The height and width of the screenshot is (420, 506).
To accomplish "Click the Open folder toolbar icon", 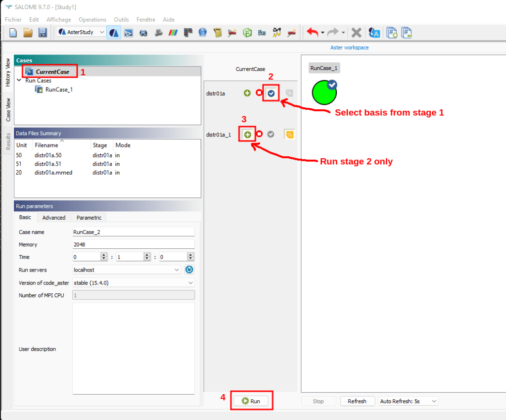I will (28, 33).
